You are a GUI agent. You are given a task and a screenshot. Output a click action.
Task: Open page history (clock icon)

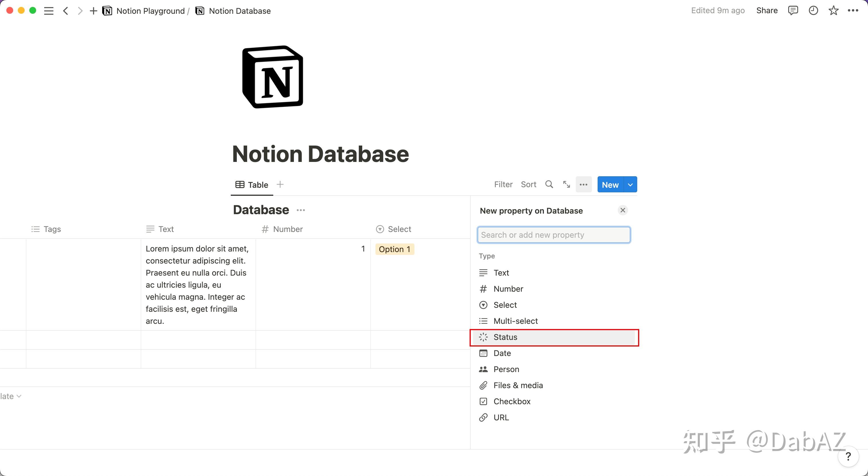click(x=813, y=10)
